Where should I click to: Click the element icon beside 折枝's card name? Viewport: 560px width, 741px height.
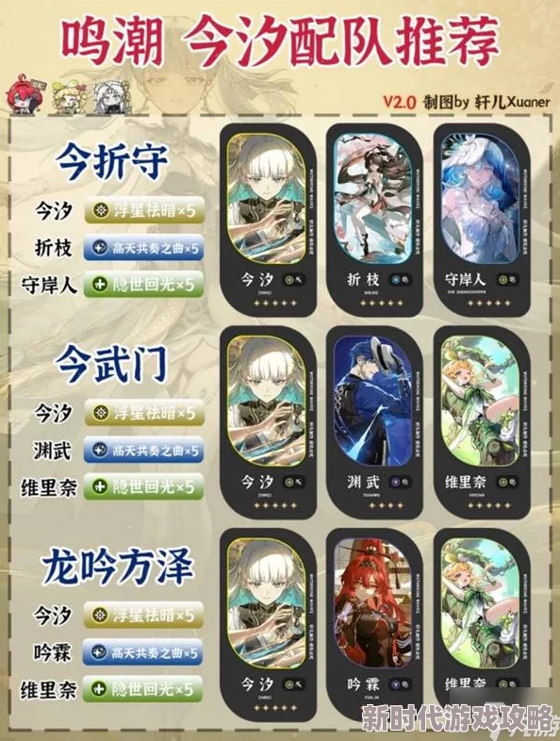[x=396, y=280]
